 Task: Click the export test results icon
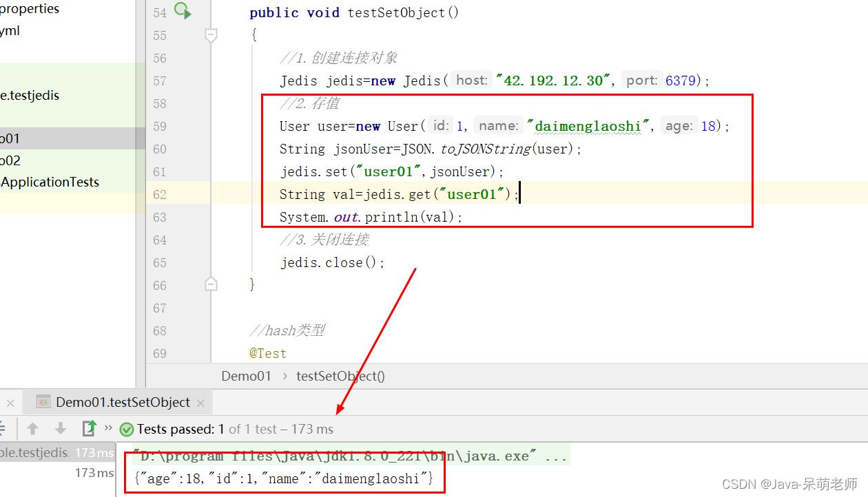coord(90,428)
